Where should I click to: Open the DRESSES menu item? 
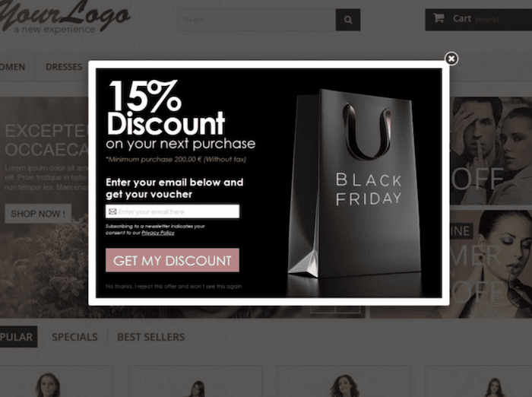[x=64, y=67]
